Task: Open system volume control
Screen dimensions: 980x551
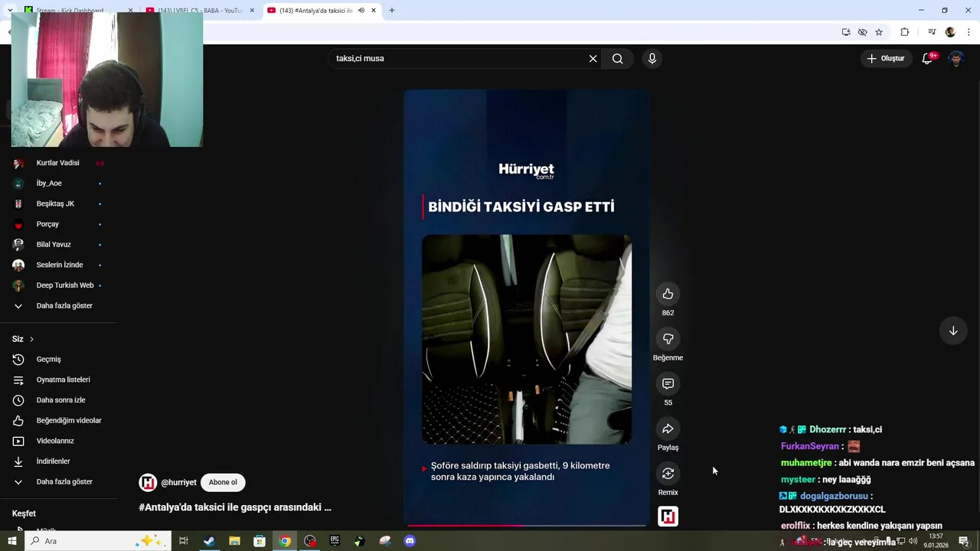Action: pos(913,541)
